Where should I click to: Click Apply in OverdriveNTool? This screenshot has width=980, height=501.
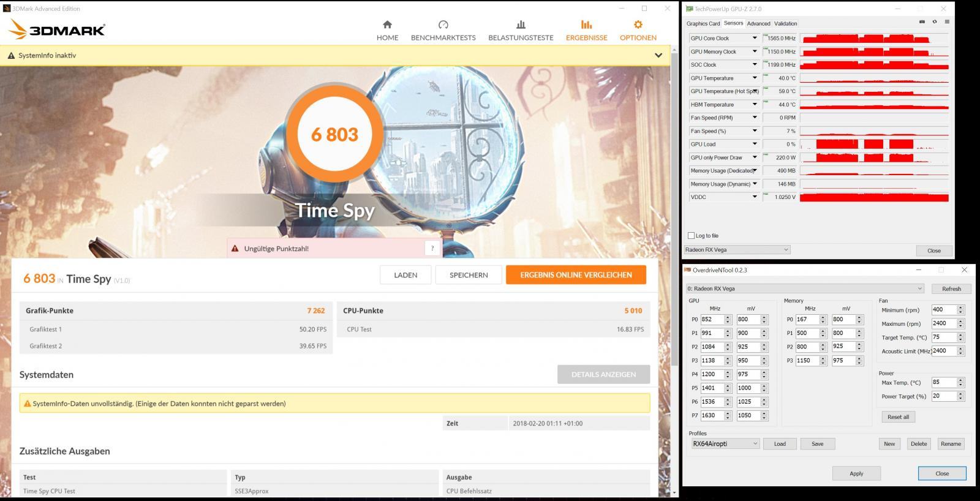tap(856, 473)
